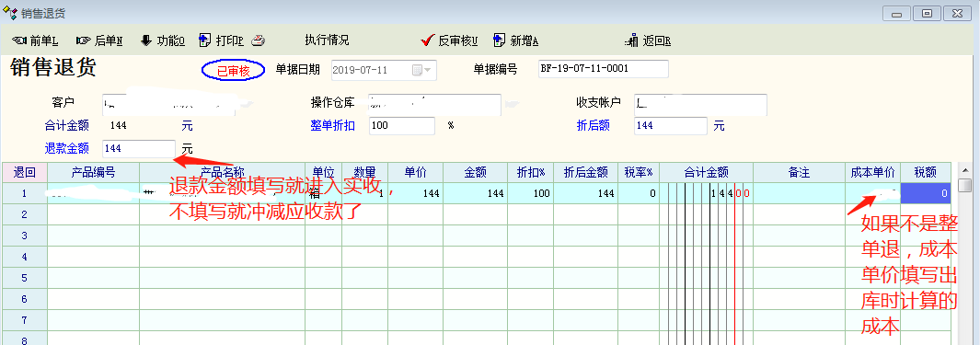Go to previous document 前单L

[x=36, y=40]
